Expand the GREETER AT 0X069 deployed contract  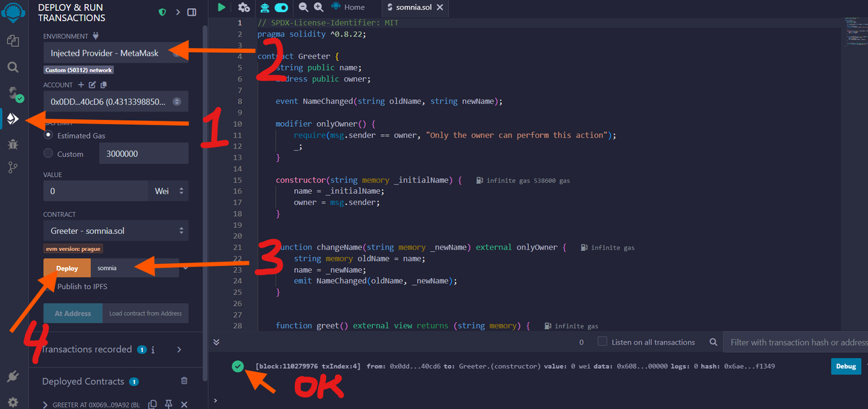(x=45, y=405)
